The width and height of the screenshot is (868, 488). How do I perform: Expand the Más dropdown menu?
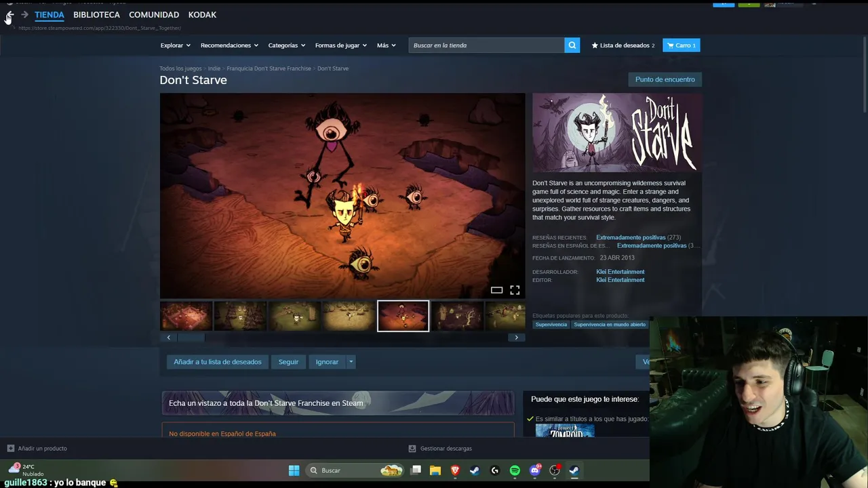pos(387,45)
